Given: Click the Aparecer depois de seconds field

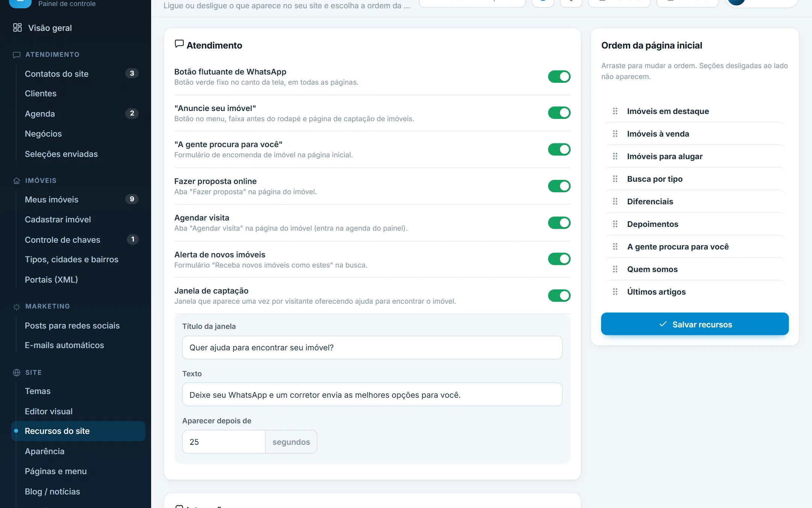Looking at the screenshot, I should point(224,442).
